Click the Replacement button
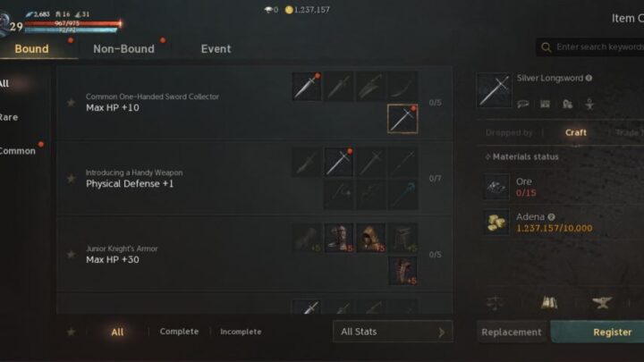 [512, 332]
